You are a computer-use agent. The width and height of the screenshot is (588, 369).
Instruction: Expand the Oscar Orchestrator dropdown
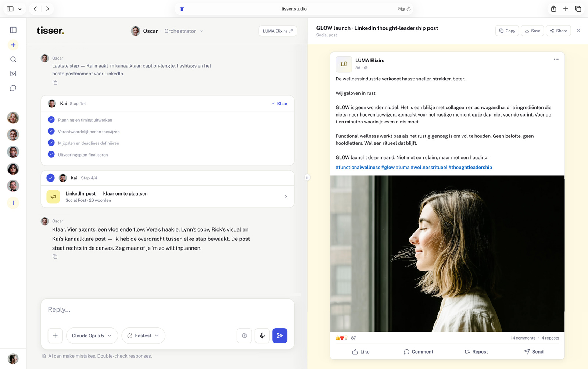[x=167, y=31]
